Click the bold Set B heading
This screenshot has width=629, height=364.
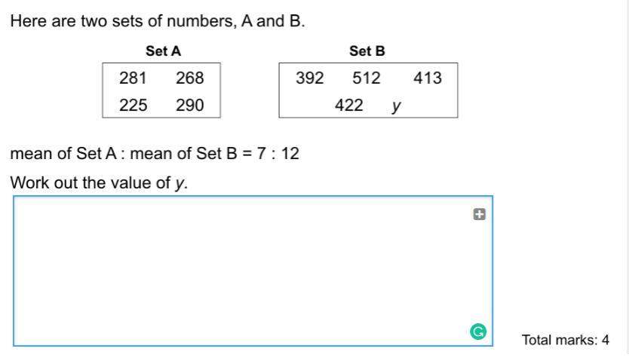(x=367, y=51)
